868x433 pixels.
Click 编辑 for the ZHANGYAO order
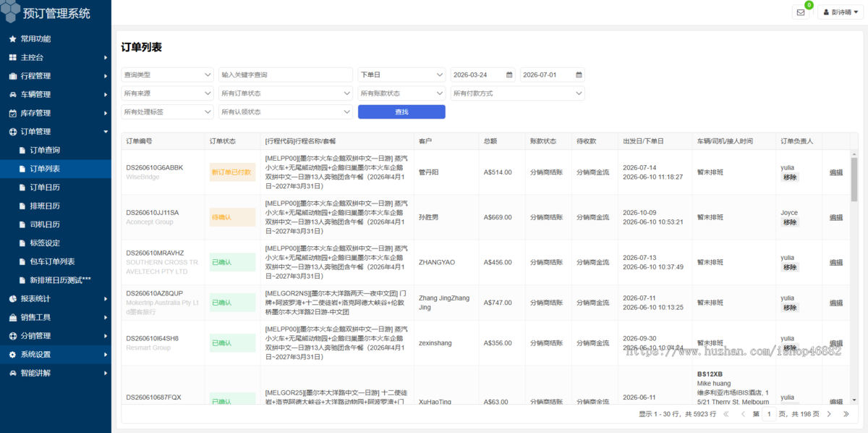coord(835,262)
